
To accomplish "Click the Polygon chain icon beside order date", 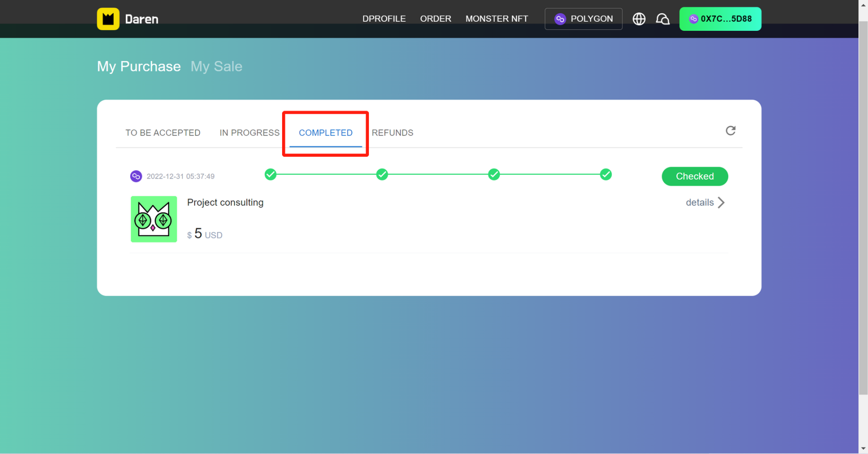I will pos(136,176).
